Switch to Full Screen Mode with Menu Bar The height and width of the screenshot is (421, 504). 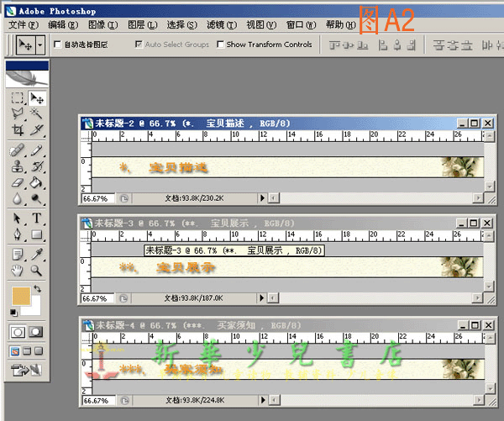pos(27,351)
